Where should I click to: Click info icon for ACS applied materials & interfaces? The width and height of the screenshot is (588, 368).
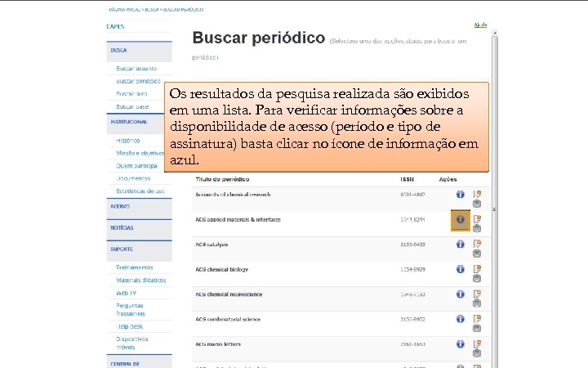tap(460, 219)
